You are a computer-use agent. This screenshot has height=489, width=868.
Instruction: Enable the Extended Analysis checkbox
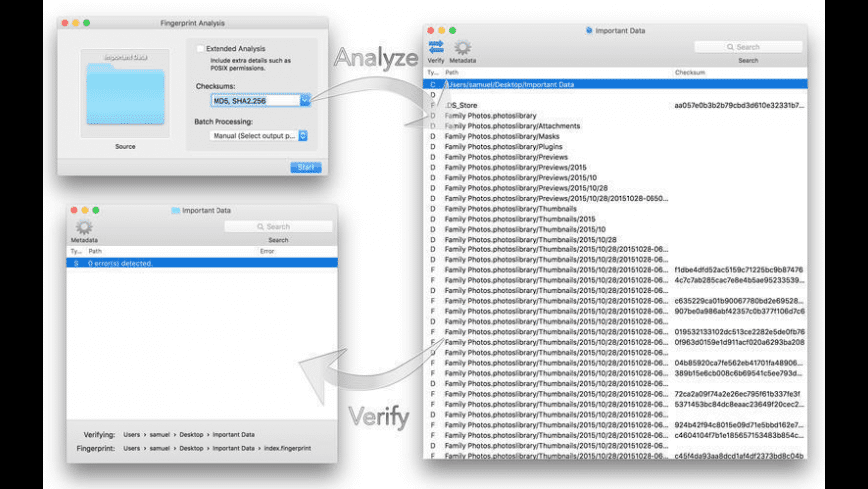coord(200,49)
